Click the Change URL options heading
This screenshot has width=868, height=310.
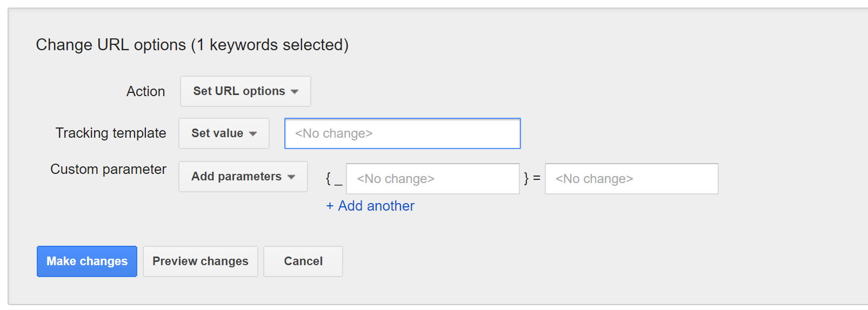pos(192,45)
